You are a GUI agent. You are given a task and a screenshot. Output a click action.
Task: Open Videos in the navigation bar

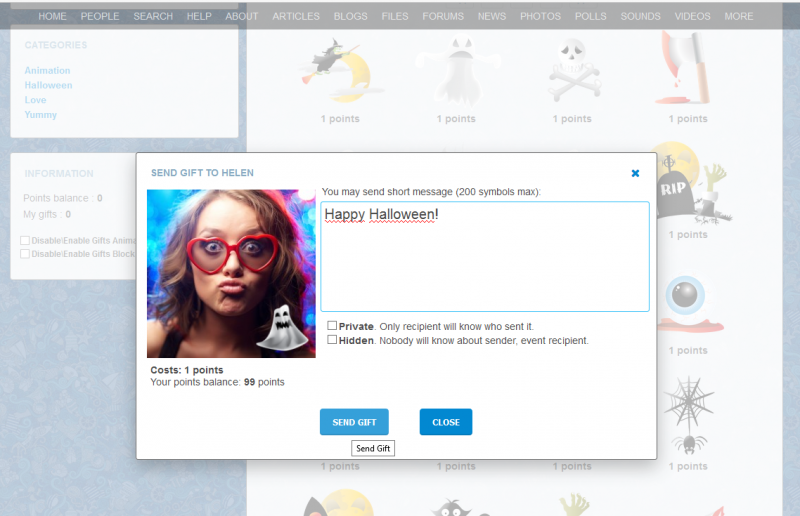[x=692, y=16]
